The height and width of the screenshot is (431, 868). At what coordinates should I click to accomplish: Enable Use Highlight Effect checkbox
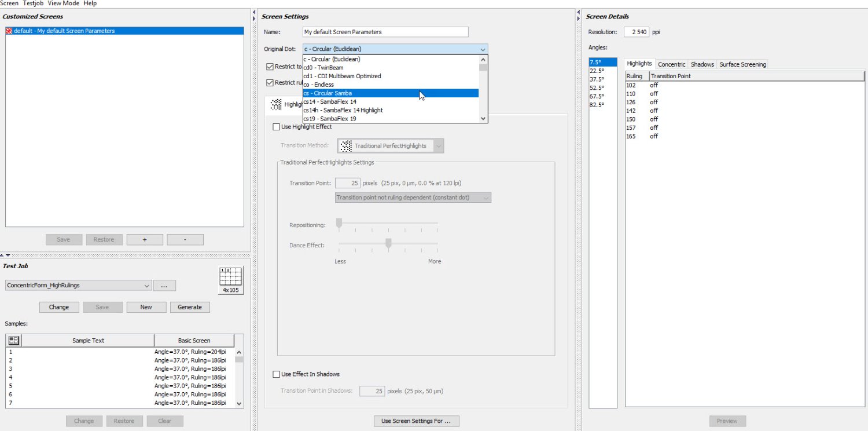click(x=276, y=126)
